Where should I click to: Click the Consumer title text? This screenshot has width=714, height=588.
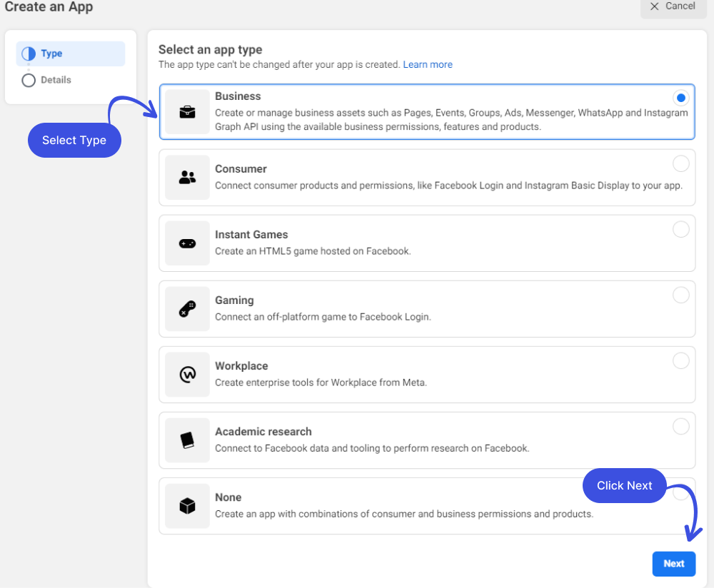click(x=241, y=169)
